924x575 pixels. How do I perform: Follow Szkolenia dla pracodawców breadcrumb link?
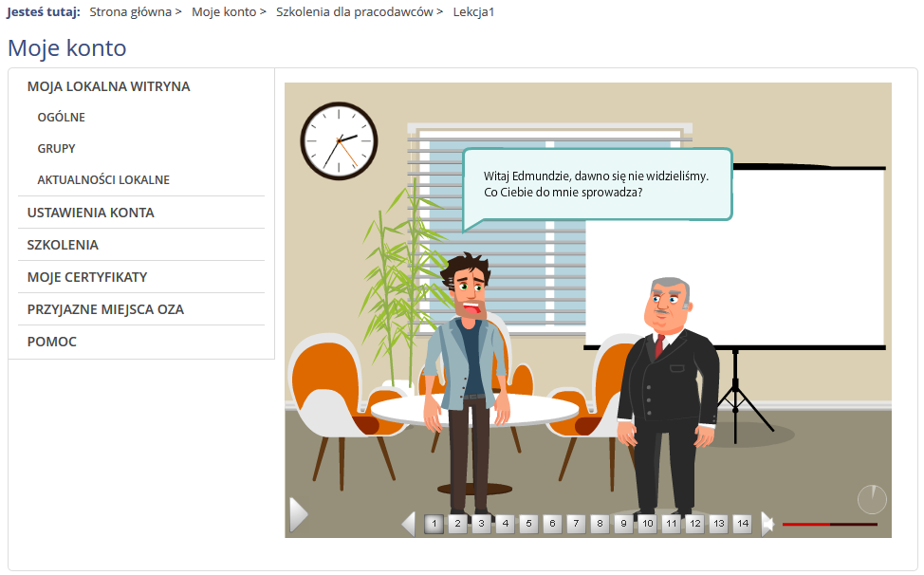[x=355, y=11]
